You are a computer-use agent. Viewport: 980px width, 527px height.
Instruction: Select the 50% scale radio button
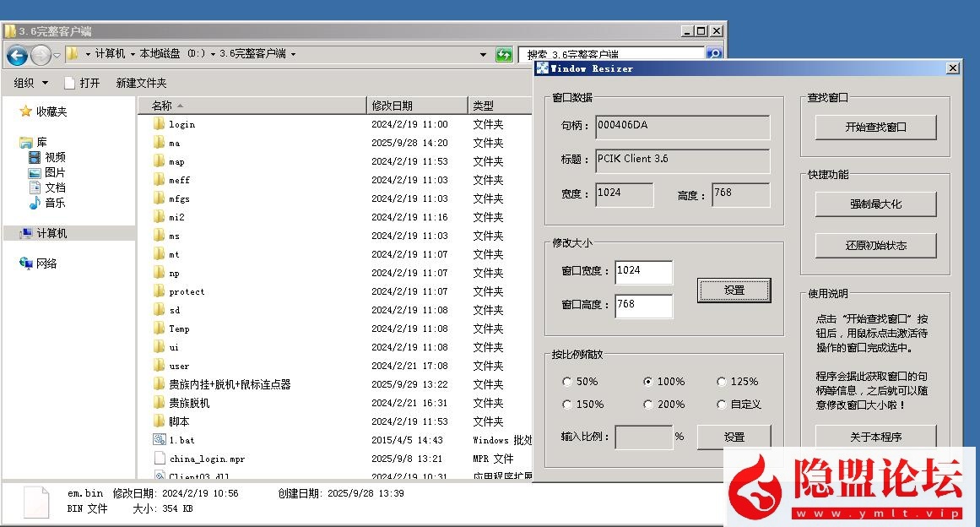566,382
